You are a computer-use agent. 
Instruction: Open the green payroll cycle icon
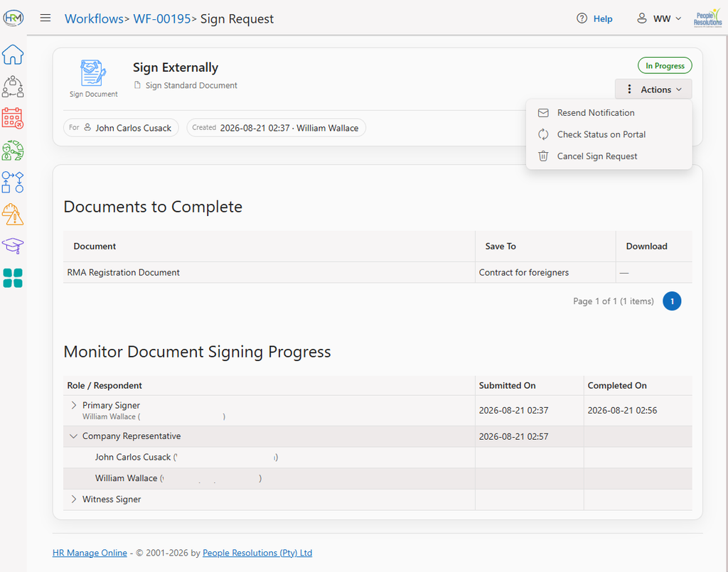tap(13, 151)
